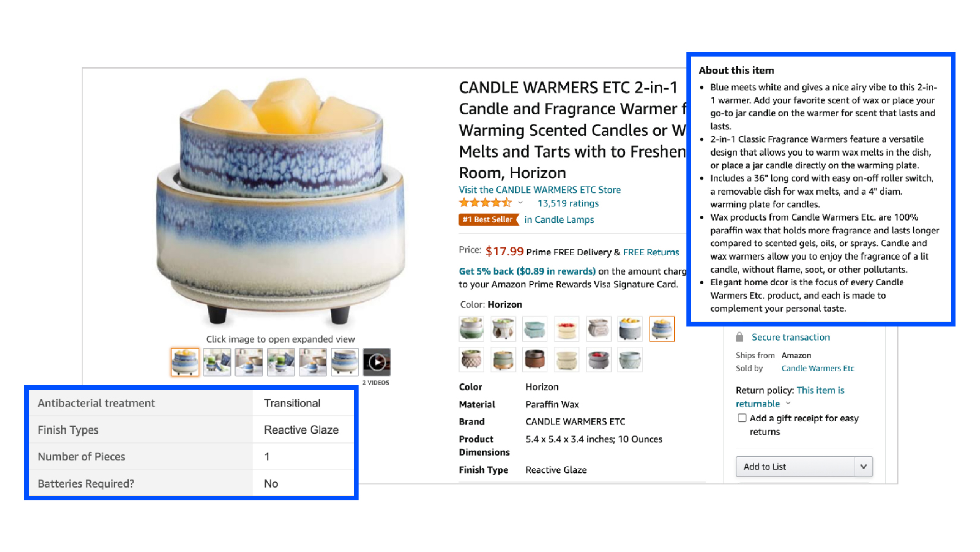Image resolution: width=980 pixels, height=552 pixels.
Task: Visit the CANDLE WARMERS ETC Store link
Action: (x=539, y=190)
